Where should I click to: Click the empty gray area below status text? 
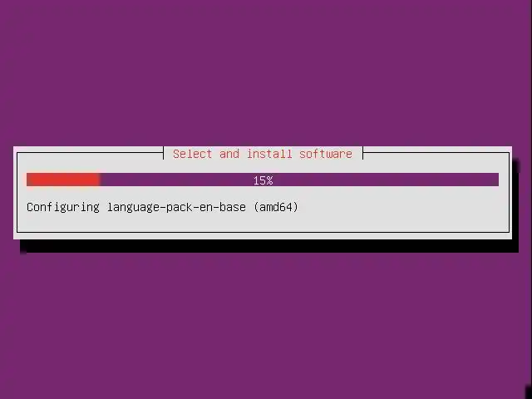pyautogui.click(x=263, y=223)
